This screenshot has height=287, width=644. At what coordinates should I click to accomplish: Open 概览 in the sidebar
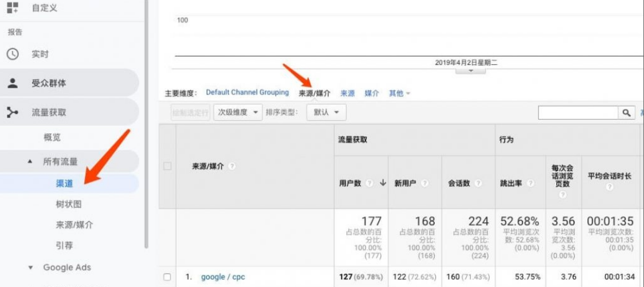tap(52, 137)
